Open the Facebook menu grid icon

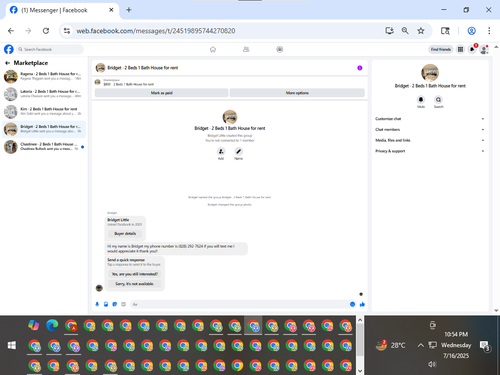click(x=460, y=49)
